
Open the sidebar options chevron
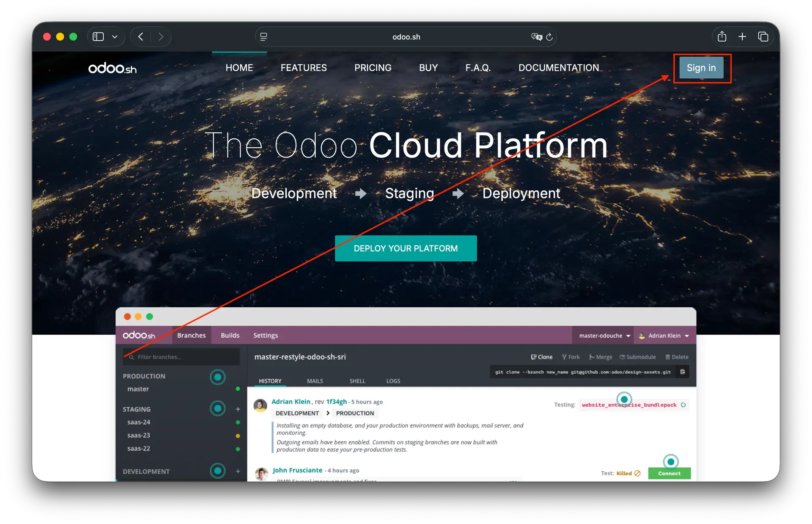(115, 37)
